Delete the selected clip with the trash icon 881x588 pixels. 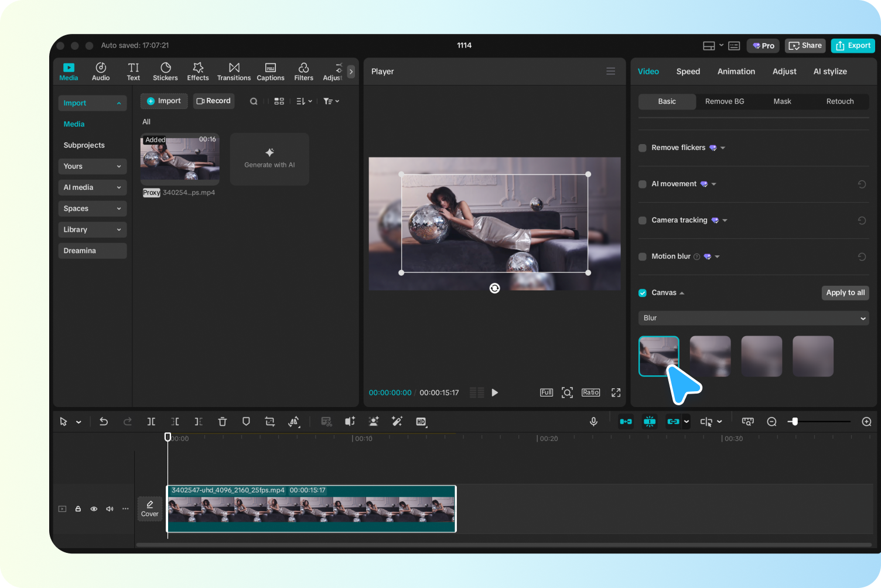(x=223, y=421)
